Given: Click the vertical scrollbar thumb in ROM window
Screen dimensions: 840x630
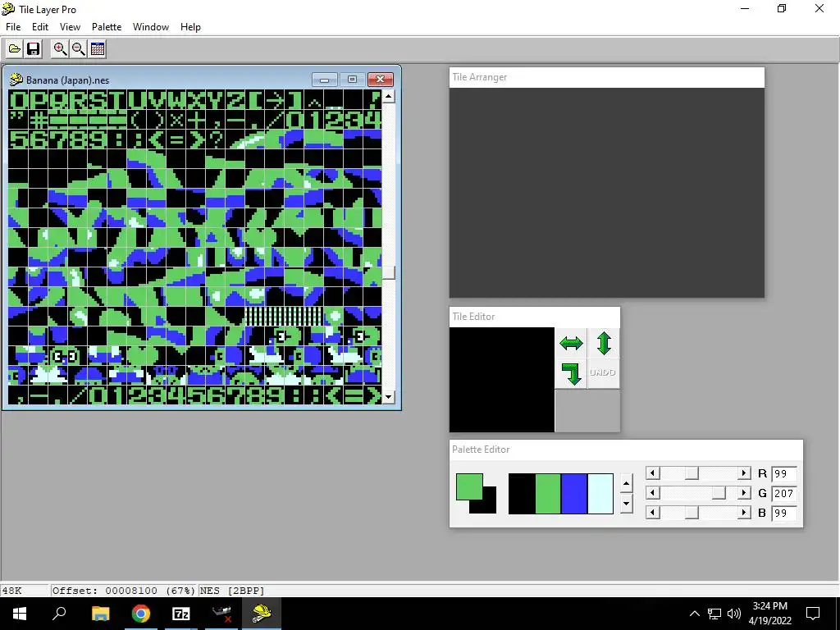Looking at the screenshot, I should [x=389, y=272].
